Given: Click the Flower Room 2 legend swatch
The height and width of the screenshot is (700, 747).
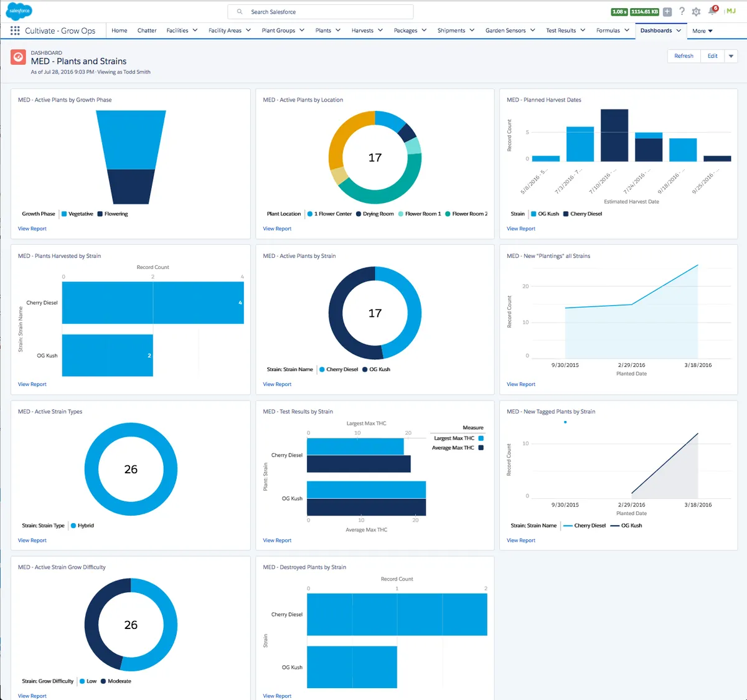Looking at the screenshot, I should 448,214.
